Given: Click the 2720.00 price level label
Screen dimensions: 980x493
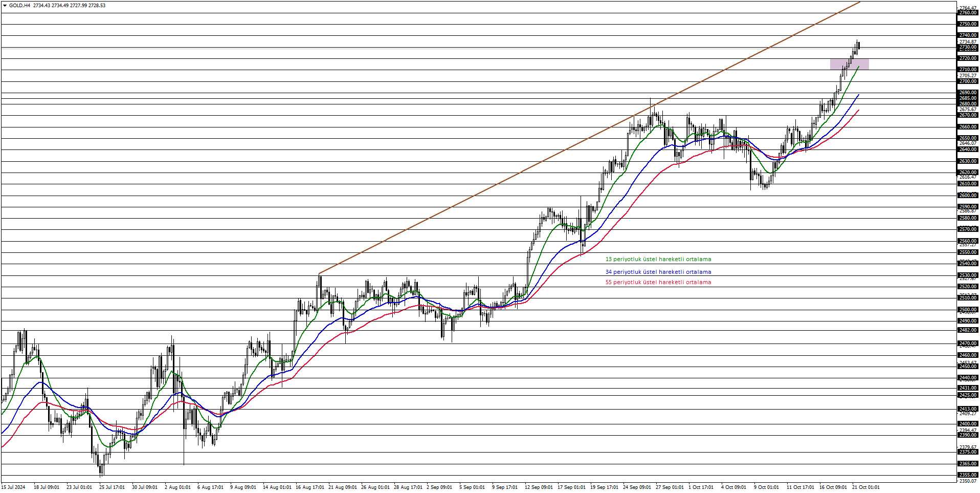Looking at the screenshot, I should (x=968, y=58).
